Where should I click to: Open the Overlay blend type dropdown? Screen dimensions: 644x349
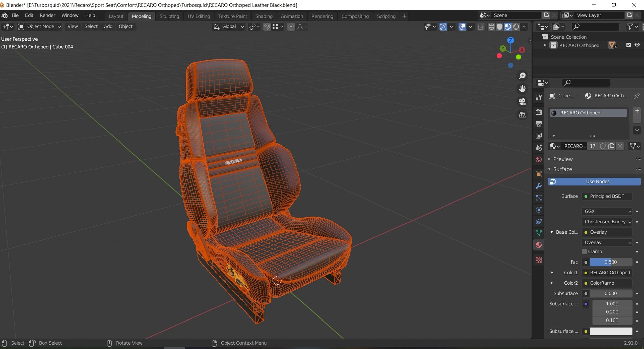[x=607, y=243]
